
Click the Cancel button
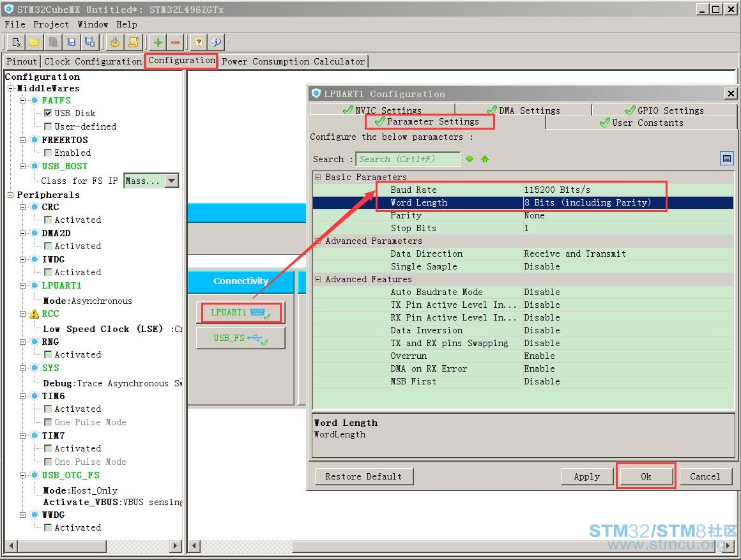tap(705, 476)
